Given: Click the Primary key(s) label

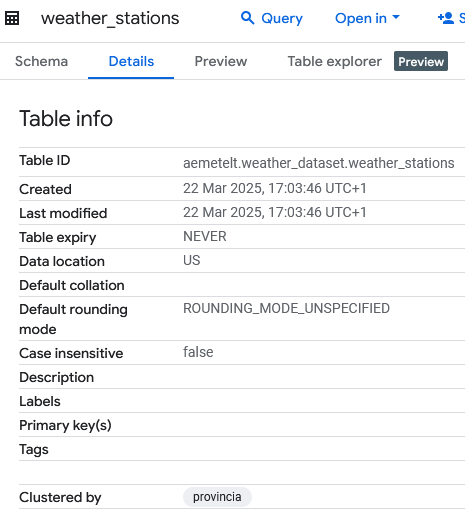Looking at the screenshot, I should [65, 426].
